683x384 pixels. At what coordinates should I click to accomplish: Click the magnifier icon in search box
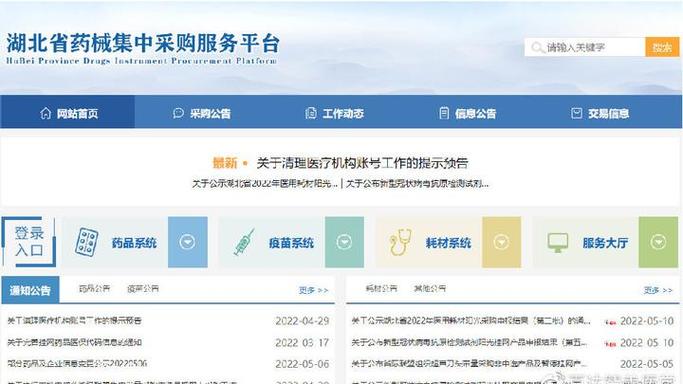coord(537,47)
